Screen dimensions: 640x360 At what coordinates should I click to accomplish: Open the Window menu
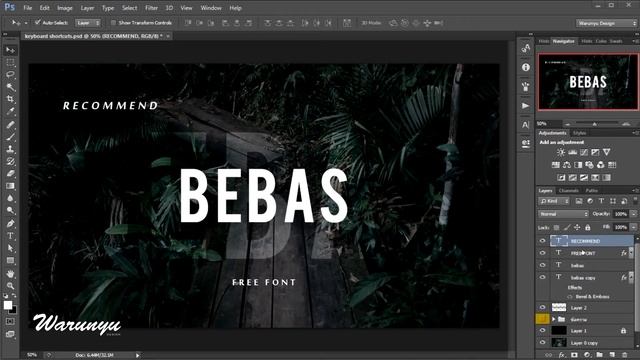coord(211,8)
